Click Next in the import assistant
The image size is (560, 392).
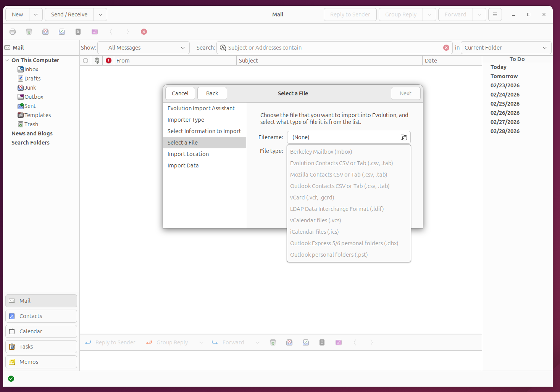click(405, 93)
